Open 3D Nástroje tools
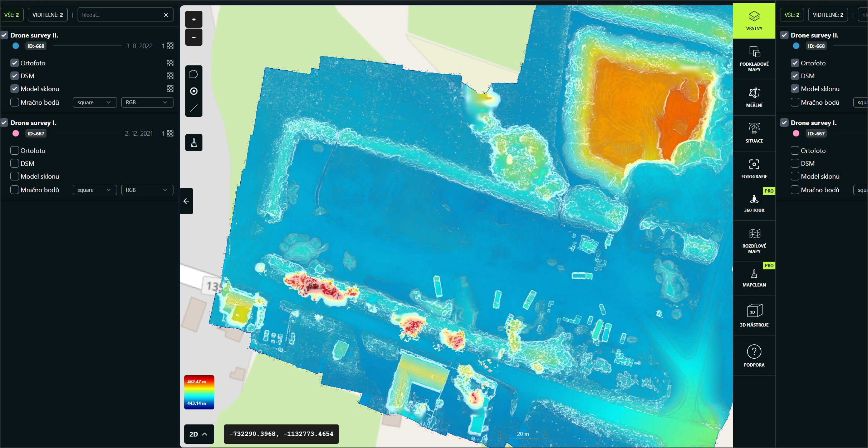 pyautogui.click(x=754, y=315)
